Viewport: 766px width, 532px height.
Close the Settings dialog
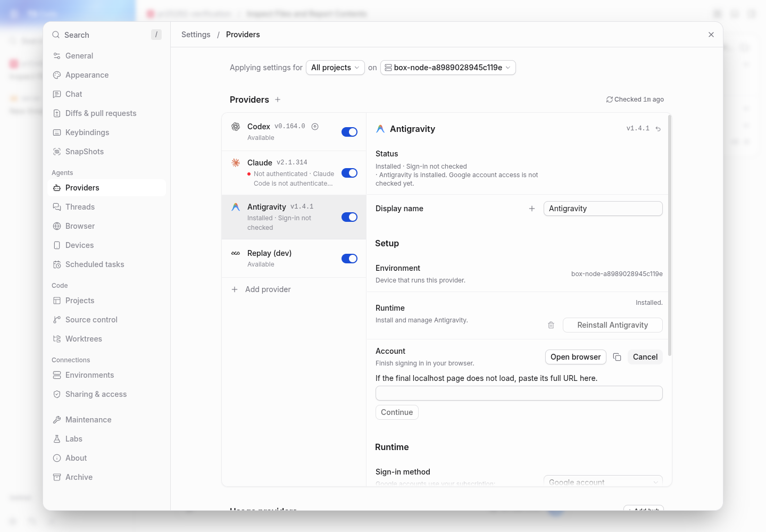pyautogui.click(x=711, y=35)
